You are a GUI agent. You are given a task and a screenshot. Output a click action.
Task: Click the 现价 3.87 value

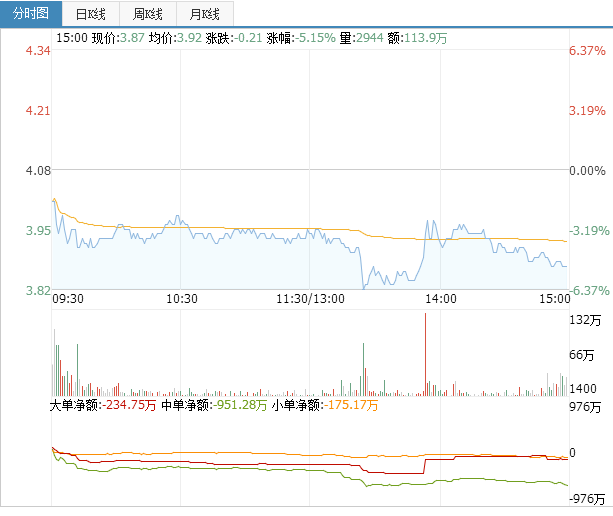tap(132, 38)
